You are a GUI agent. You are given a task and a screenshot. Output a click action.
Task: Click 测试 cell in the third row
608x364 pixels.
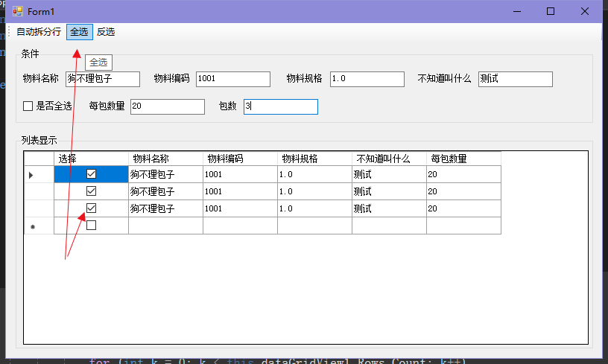pyautogui.click(x=389, y=208)
